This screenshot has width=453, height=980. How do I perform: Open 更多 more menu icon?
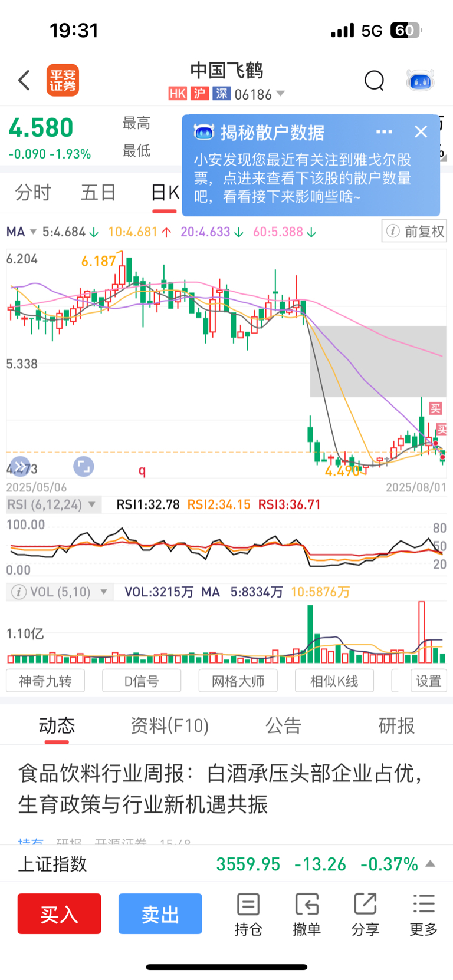click(424, 915)
